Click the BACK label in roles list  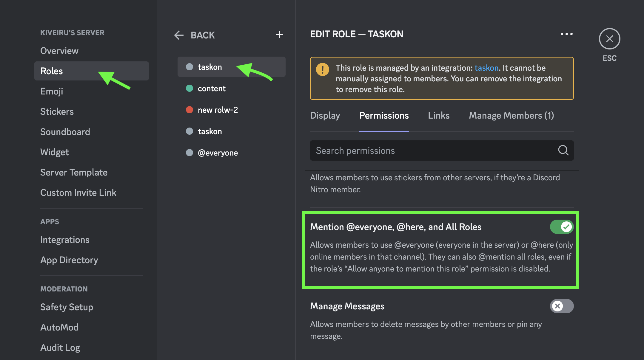(x=203, y=35)
